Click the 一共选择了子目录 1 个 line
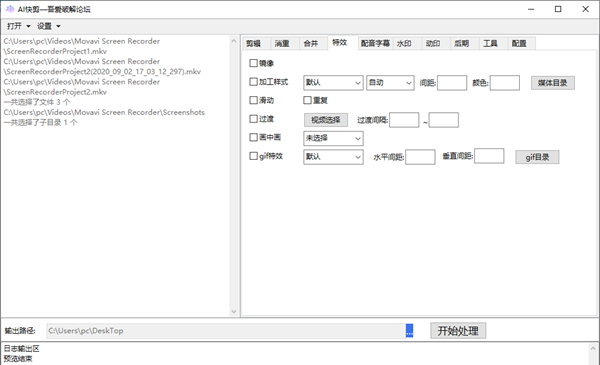This screenshot has height=365, width=600. pyautogui.click(x=41, y=122)
